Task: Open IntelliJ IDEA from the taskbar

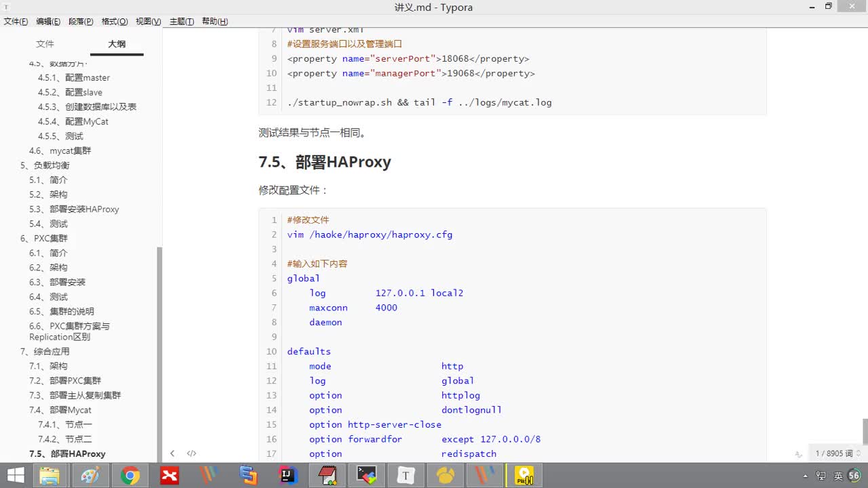Action: pos(288,476)
